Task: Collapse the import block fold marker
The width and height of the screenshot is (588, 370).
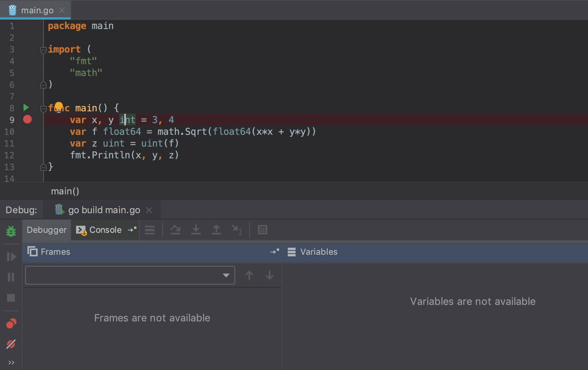Action: [x=44, y=50]
